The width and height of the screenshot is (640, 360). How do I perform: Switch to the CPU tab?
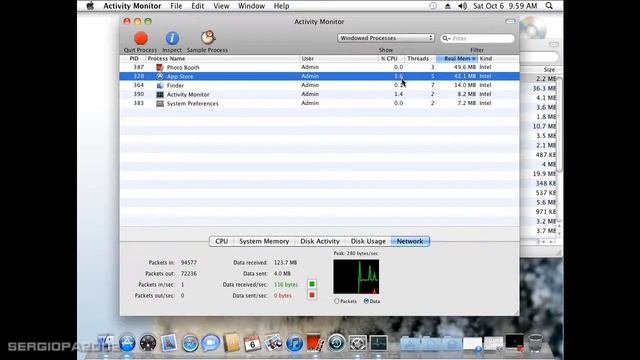point(222,241)
